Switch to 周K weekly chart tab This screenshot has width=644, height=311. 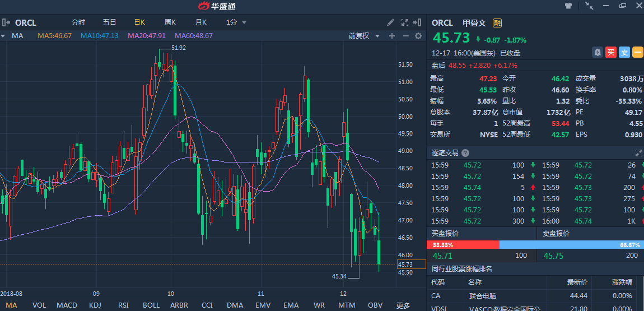(170, 22)
